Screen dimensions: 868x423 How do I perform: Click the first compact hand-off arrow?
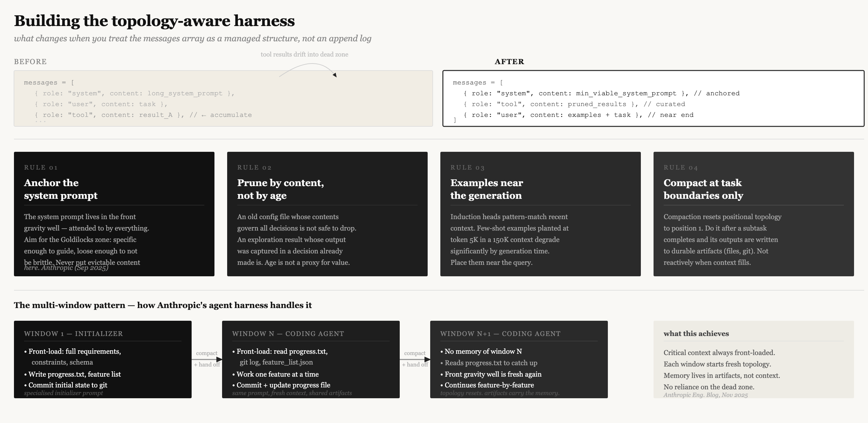coord(207,359)
